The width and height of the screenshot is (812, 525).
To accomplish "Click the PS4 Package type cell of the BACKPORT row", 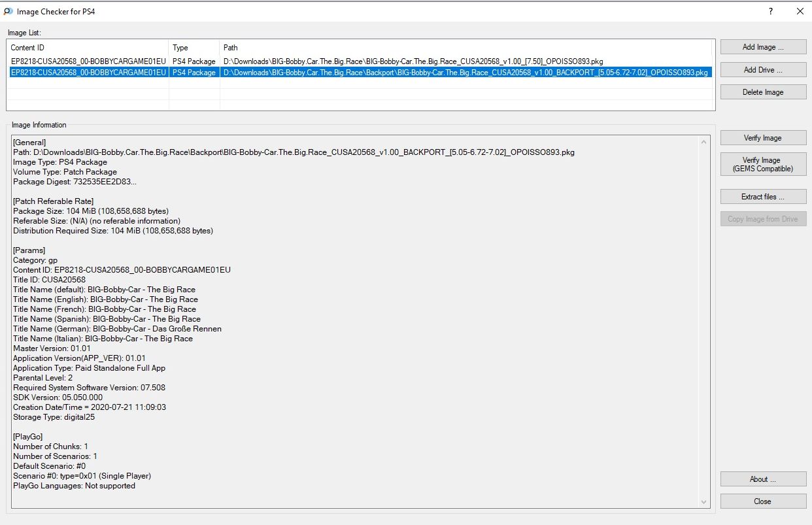I will [x=194, y=73].
